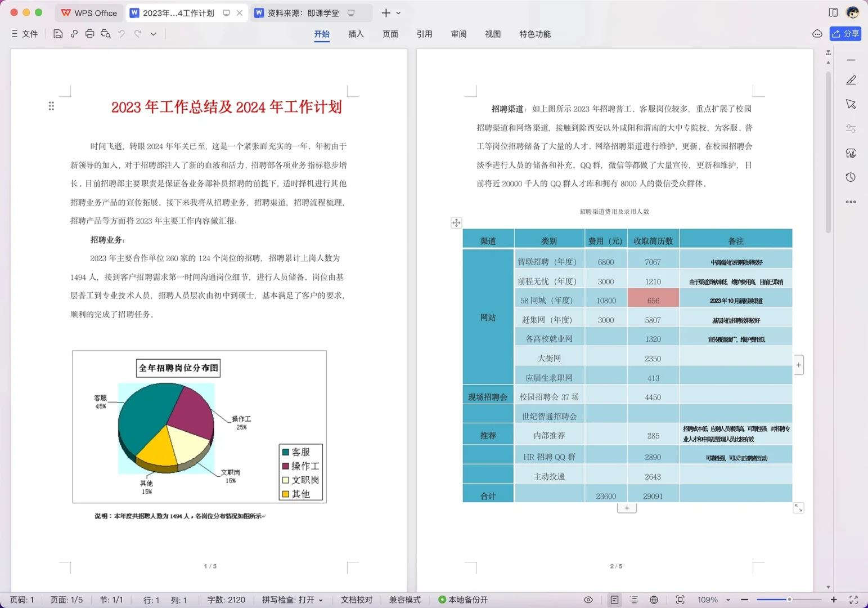This screenshot has height=608, width=868.
Task: Switch to the WPS Office home tab
Action: (89, 13)
